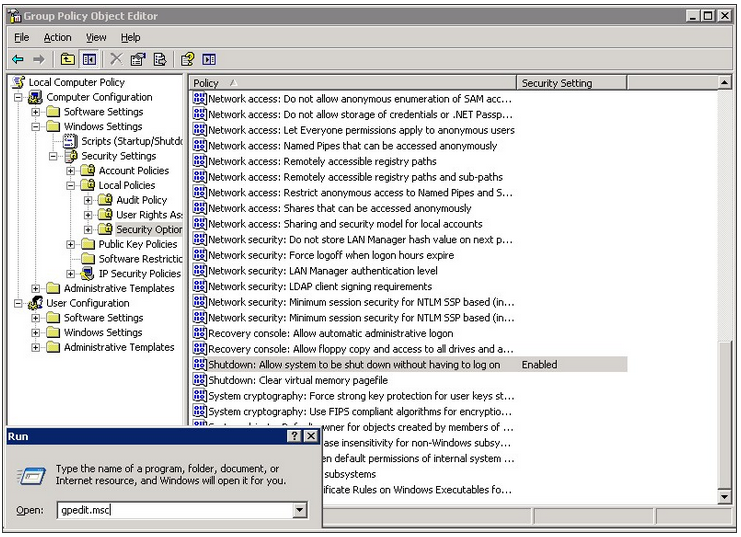Viewport: 741px width, 537px height.
Task: Click the Up one level folder icon
Action: click(x=68, y=59)
